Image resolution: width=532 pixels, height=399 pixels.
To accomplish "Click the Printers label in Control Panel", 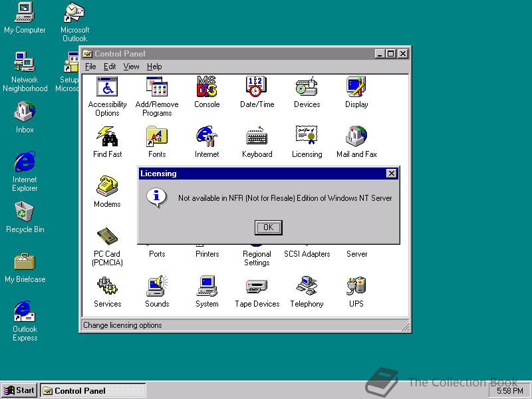I will coord(207,254).
